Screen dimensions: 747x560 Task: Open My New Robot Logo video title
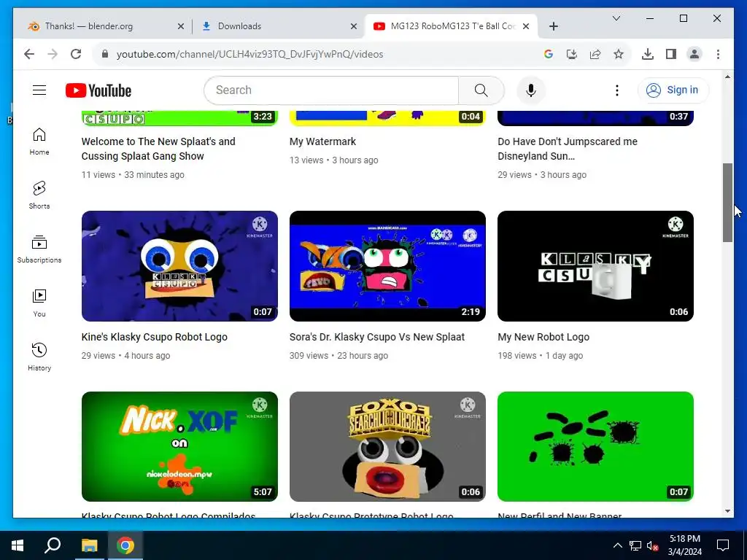[543, 337]
